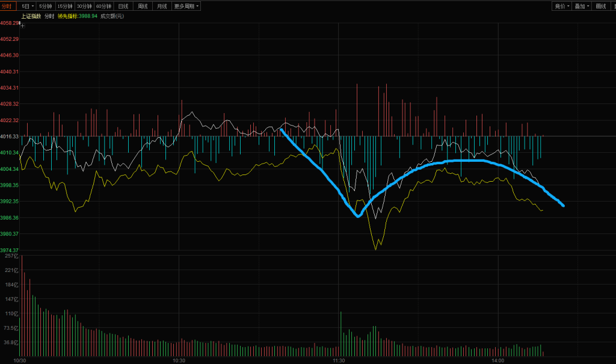Expand the 叠加 overlay dropdown

pyautogui.click(x=581, y=6)
